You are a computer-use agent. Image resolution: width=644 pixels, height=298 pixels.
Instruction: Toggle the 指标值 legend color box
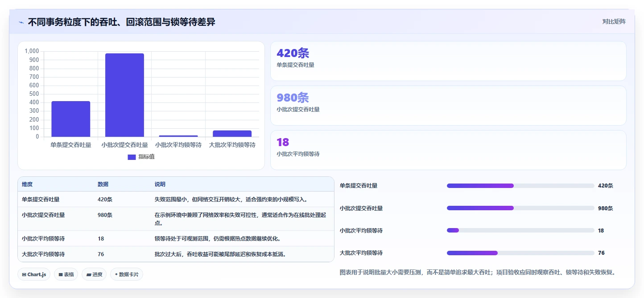tap(132, 157)
